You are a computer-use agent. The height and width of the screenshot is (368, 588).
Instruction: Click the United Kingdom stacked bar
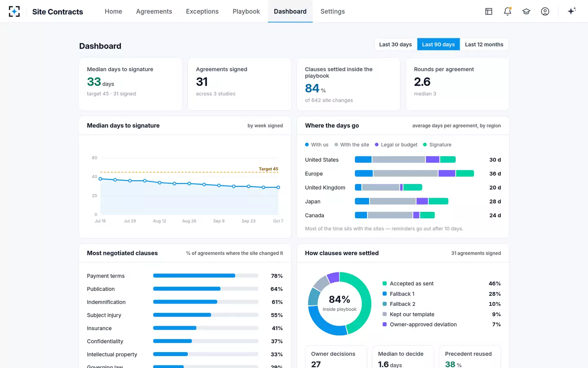(x=388, y=188)
